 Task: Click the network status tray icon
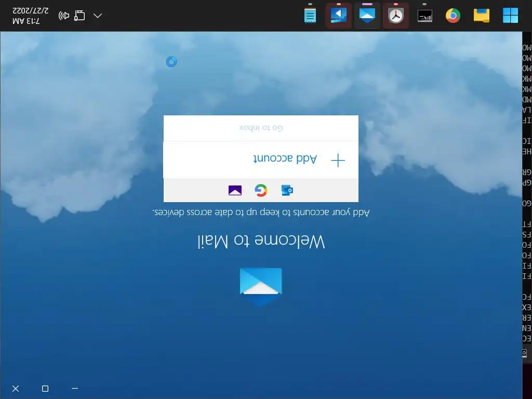click(x=79, y=16)
